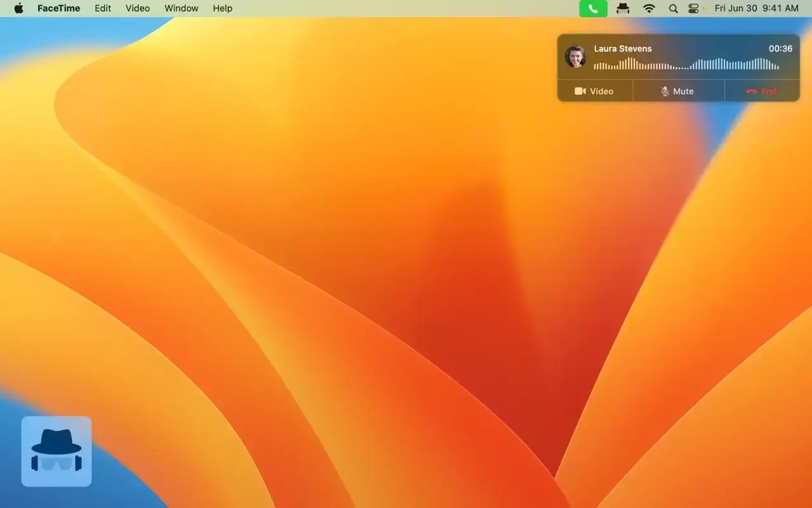812x508 pixels.
Task: Click the hat and glasses menu bar icon
Action: pos(623,8)
